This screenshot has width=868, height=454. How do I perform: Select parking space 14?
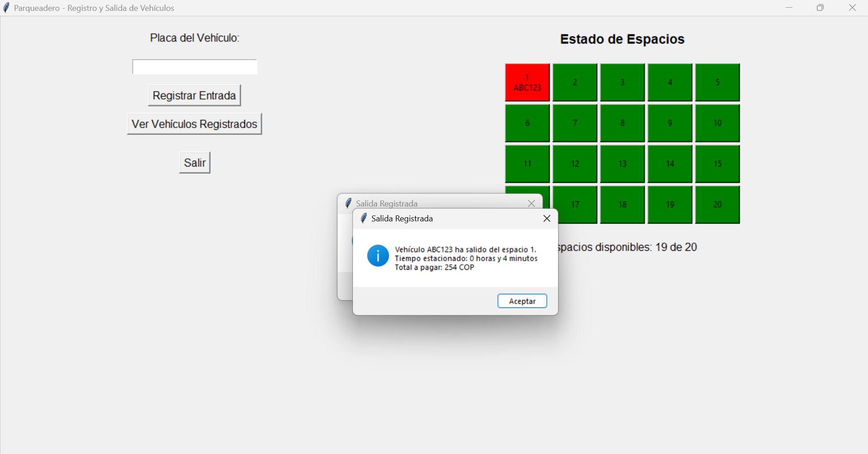pyautogui.click(x=670, y=164)
